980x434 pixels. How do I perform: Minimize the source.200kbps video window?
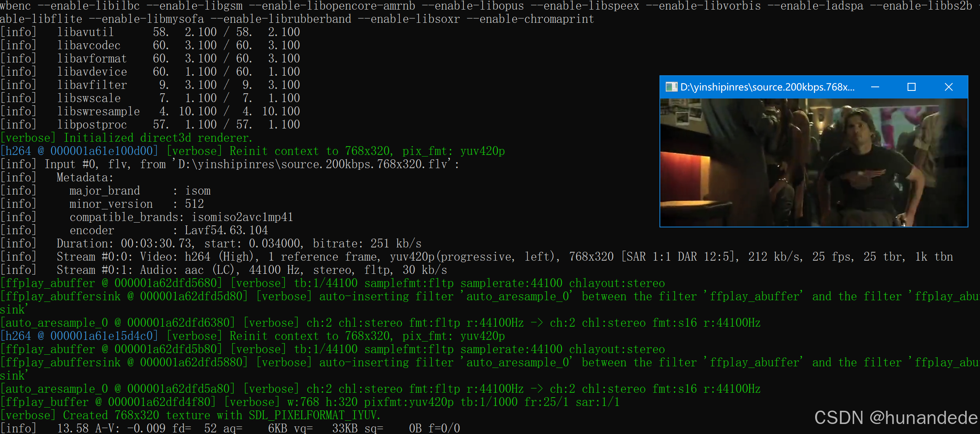(876, 86)
